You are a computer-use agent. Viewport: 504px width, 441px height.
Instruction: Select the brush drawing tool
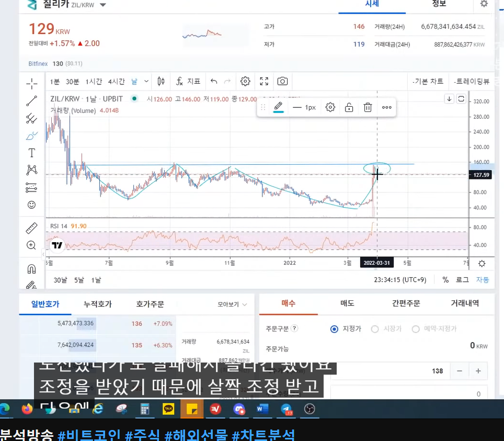(31, 135)
